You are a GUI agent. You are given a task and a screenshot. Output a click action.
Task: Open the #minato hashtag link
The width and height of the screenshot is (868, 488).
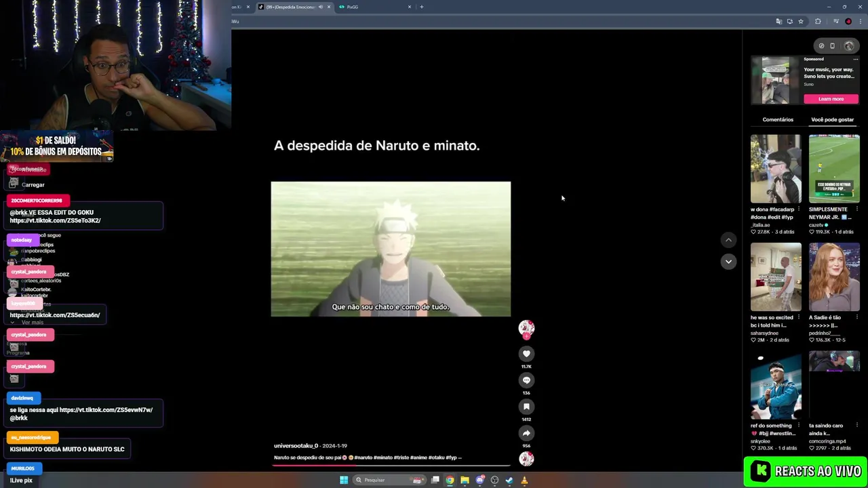[382, 457]
